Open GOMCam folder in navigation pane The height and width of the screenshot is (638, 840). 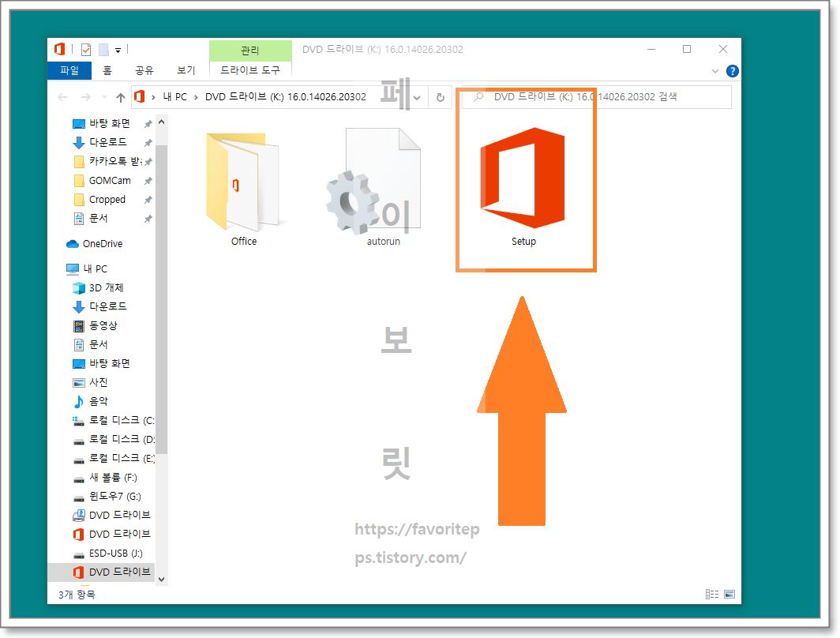click(109, 181)
